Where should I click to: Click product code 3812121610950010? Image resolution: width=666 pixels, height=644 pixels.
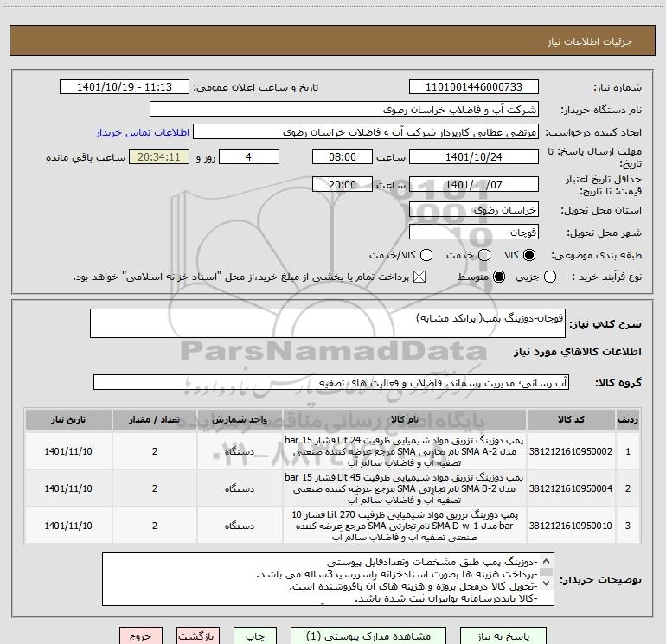(571, 526)
